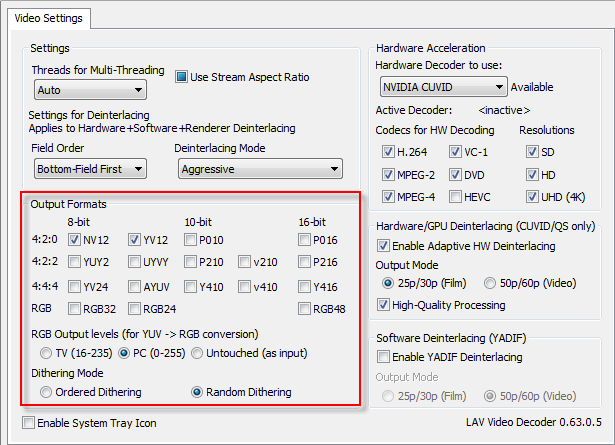Click the LAV Video Decoder 0.63.0.5 version text
This screenshot has height=445, width=615.
click(x=534, y=422)
